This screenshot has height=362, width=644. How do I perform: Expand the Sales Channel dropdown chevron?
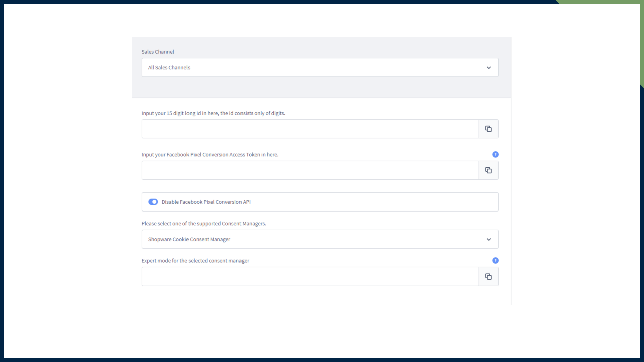click(x=489, y=68)
